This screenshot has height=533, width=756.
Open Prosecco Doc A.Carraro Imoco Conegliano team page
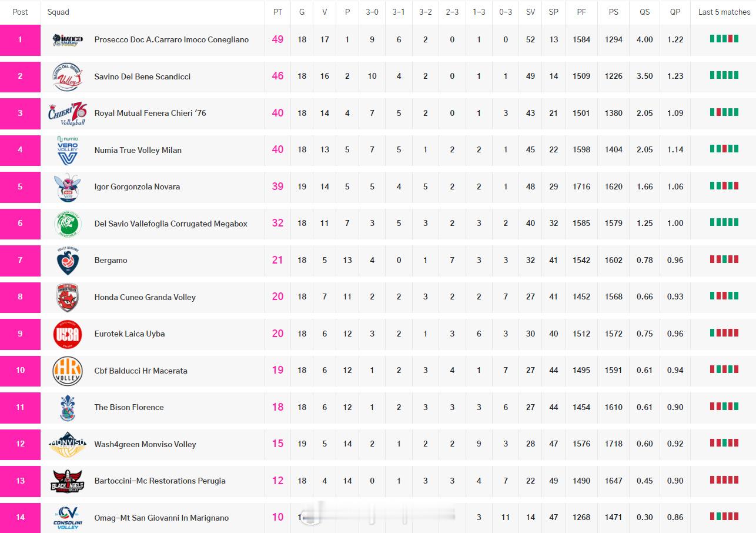[172, 40]
